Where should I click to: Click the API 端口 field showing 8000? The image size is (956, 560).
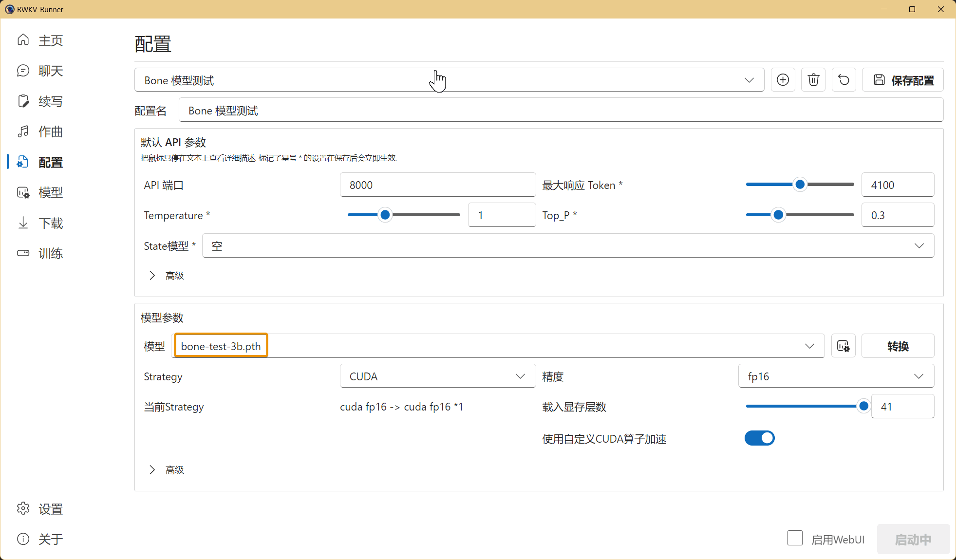tap(438, 185)
